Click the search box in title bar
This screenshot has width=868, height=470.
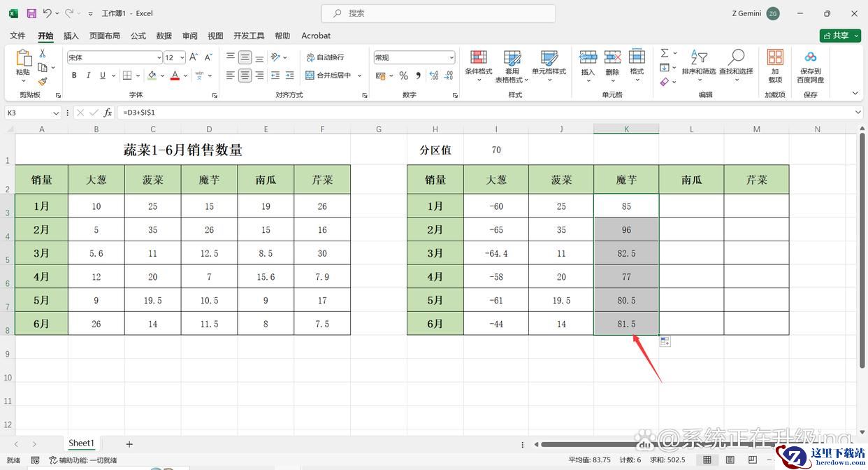click(438, 13)
